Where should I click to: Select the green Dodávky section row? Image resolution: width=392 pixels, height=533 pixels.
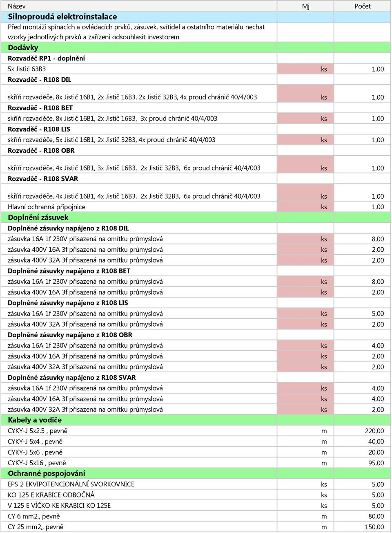pyautogui.click(x=196, y=47)
